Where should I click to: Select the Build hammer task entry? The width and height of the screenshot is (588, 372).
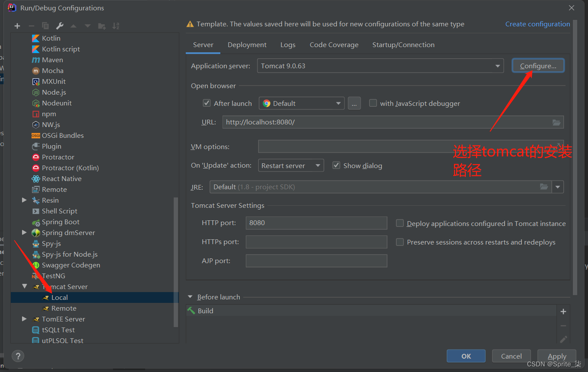click(371, 311)
